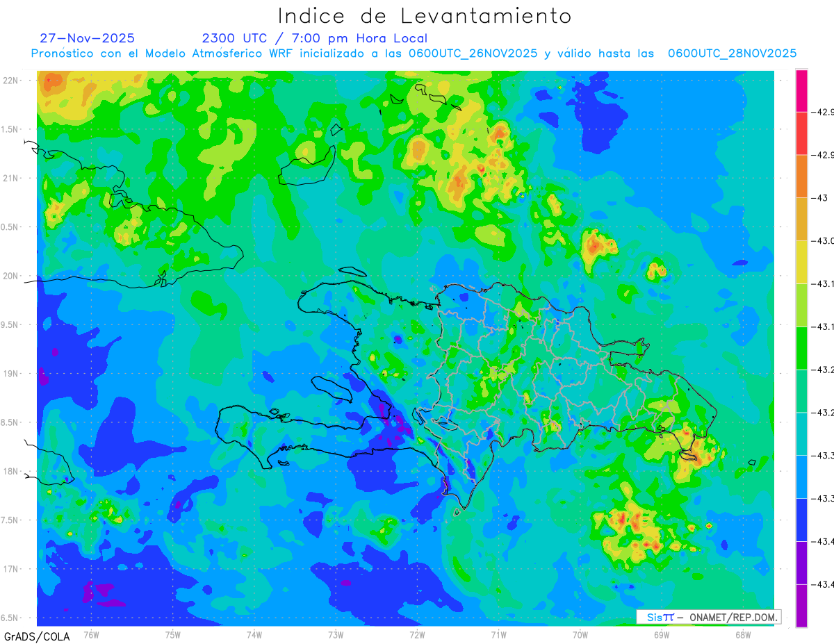
Task: Click the 'Indice de Levantamiento' map title
Action: click(x=425, y=16)
